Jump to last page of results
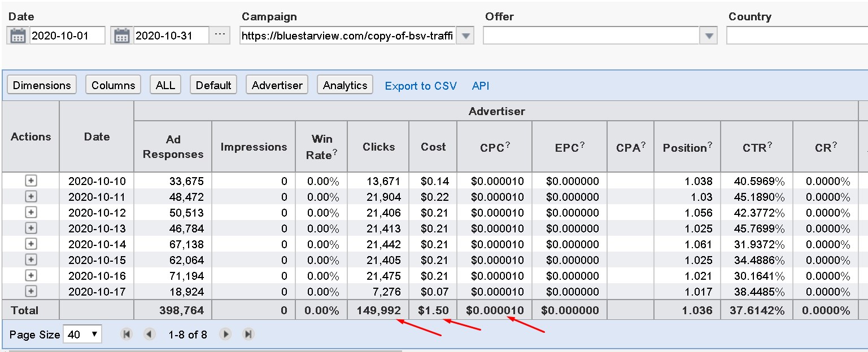 point(248,335)
